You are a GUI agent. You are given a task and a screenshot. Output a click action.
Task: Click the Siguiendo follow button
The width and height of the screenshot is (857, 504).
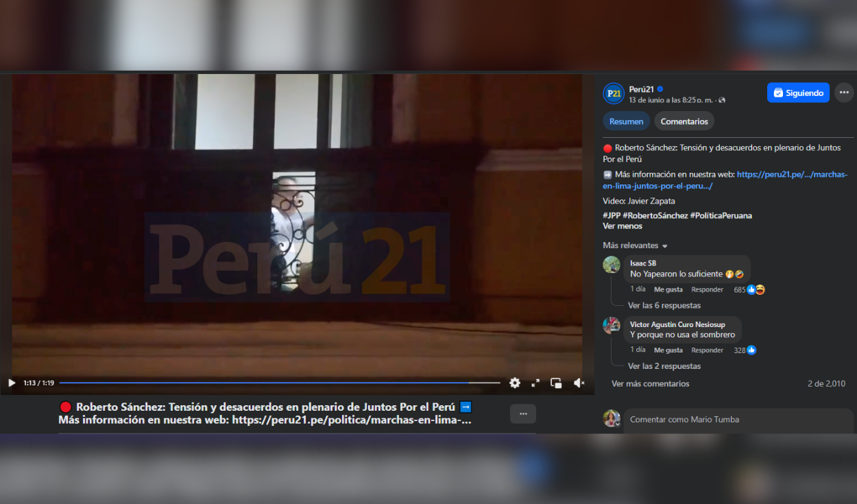(x=798, y=93)
